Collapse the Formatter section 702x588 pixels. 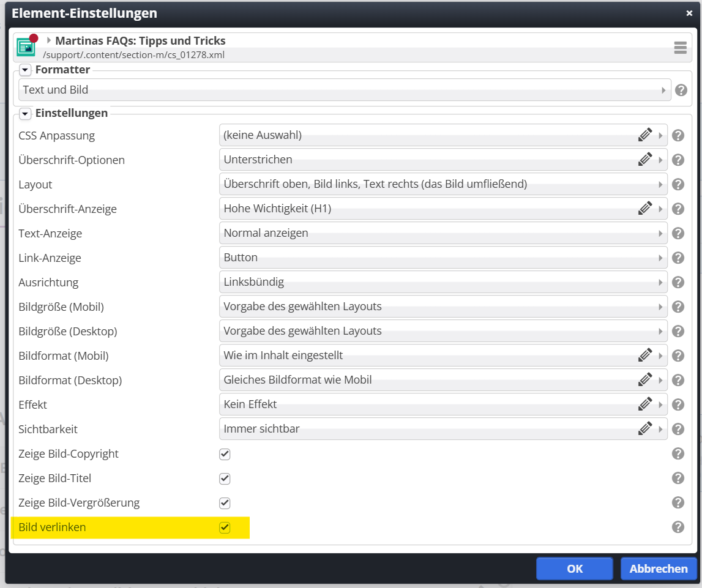tap(25, 70)
